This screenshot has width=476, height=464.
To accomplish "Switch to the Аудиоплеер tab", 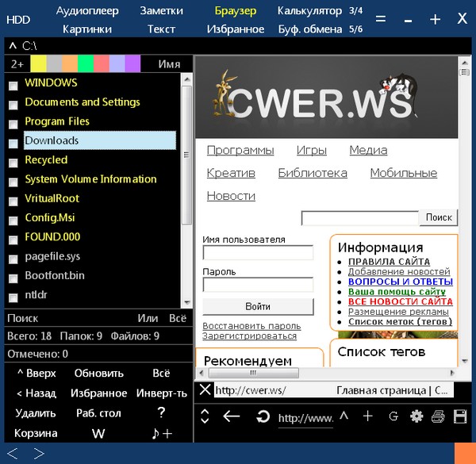I will coord(88,11).
